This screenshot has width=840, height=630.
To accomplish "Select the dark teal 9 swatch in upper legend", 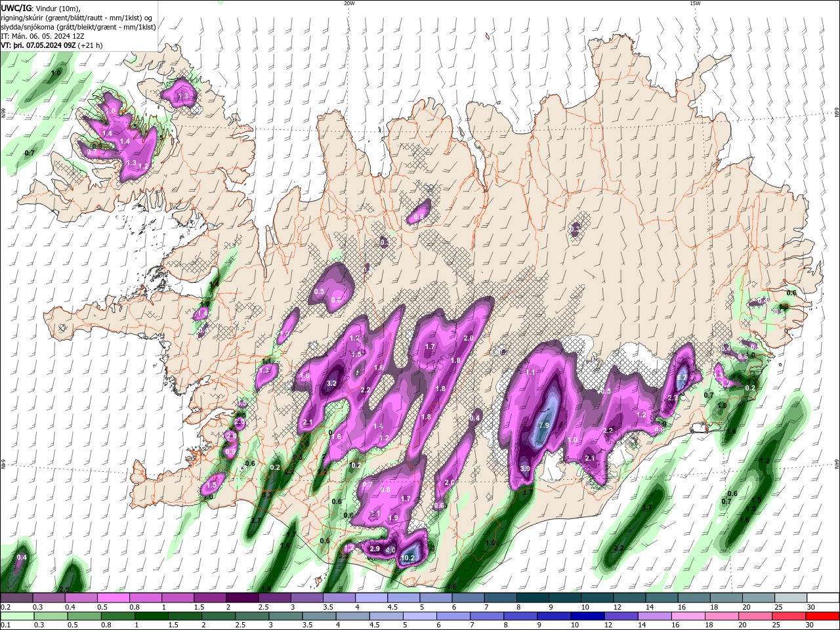I will 565,598.
